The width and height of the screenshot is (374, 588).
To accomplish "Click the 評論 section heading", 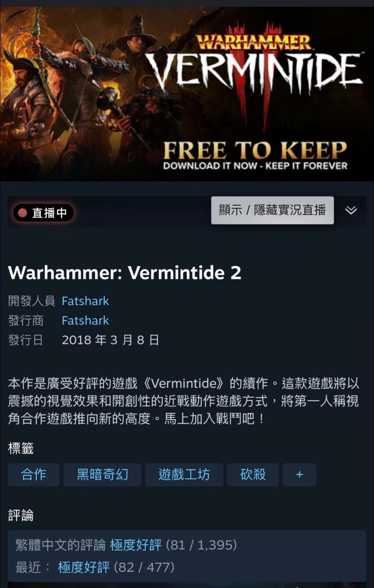I will [21, 515].
